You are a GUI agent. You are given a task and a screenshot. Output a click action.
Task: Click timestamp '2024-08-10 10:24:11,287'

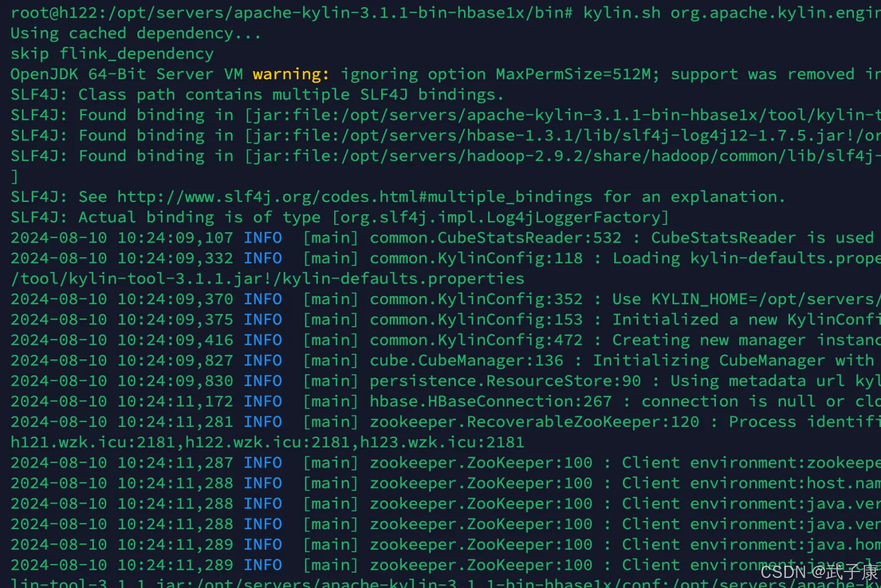(x=122, y=463)
